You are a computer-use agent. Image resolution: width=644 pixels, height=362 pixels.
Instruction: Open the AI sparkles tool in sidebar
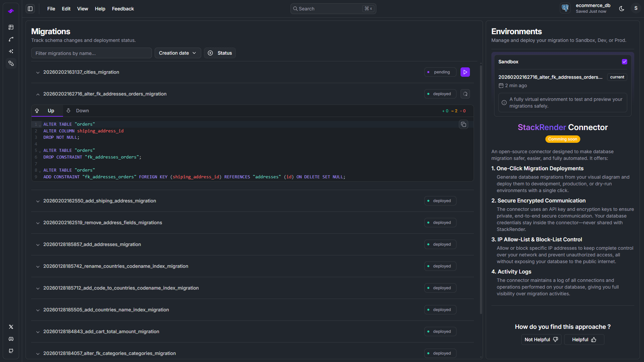coord(11,51)
